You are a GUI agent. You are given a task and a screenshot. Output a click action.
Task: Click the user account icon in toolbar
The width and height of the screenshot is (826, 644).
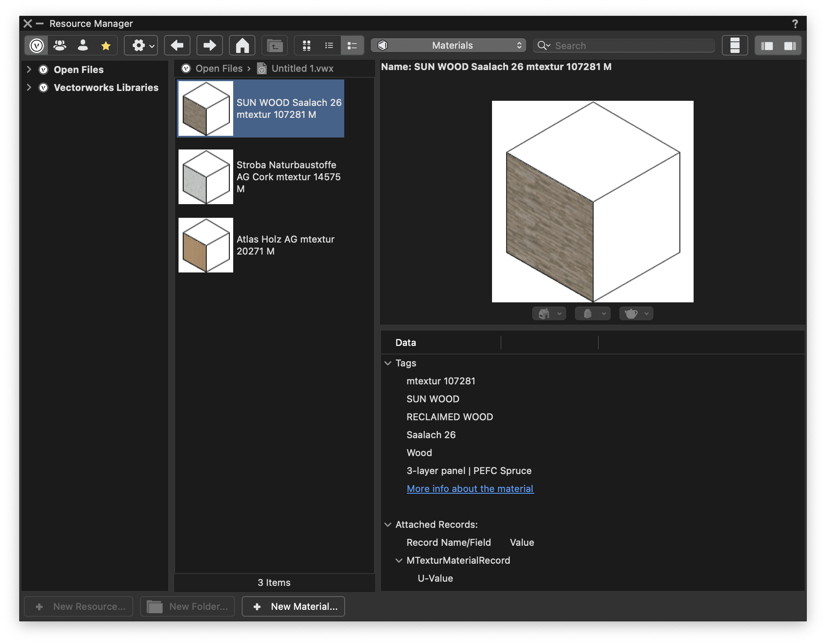(82, 45)
